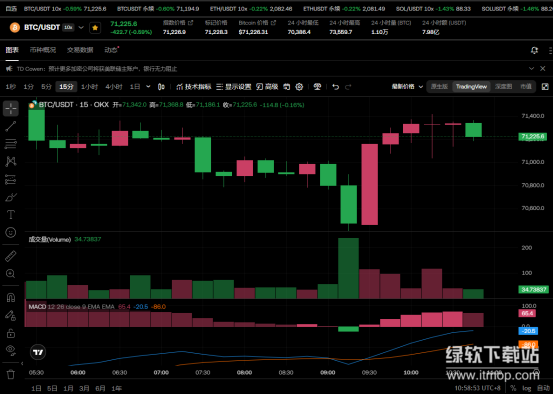
Task: Click the zoom in magnifier tool
Action: (x=11, y=274)
